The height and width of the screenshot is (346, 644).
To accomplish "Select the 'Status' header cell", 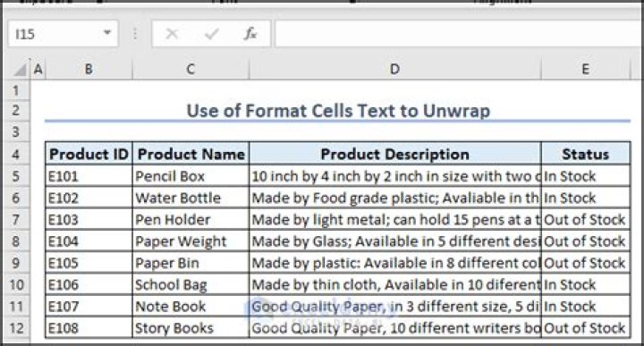I will click(x=586, y=154).
